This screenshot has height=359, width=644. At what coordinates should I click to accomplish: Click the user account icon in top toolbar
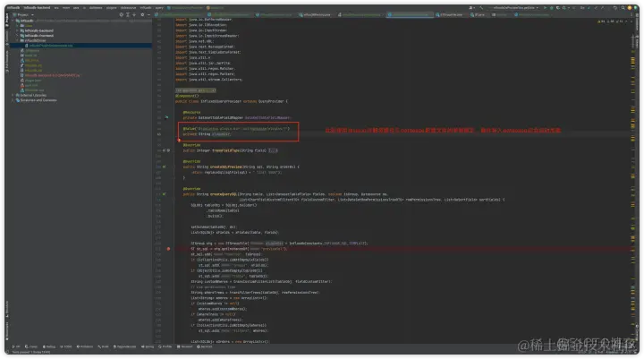tap(470, 8)
